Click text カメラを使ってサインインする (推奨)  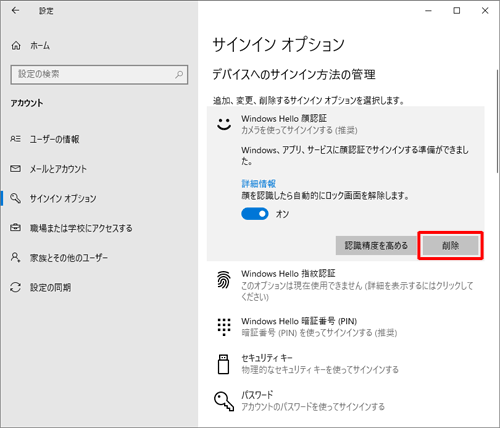point(299,130)
